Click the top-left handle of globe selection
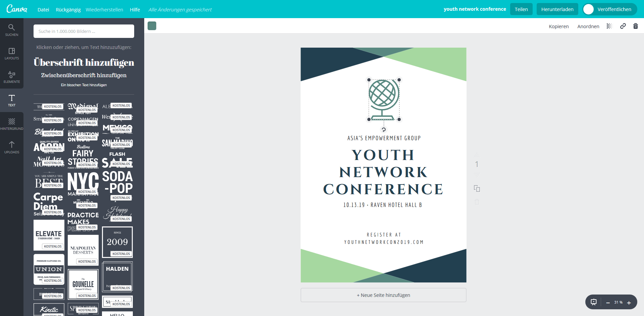The image size is (644, 316). pyautogui.click(x=369, y=80)
